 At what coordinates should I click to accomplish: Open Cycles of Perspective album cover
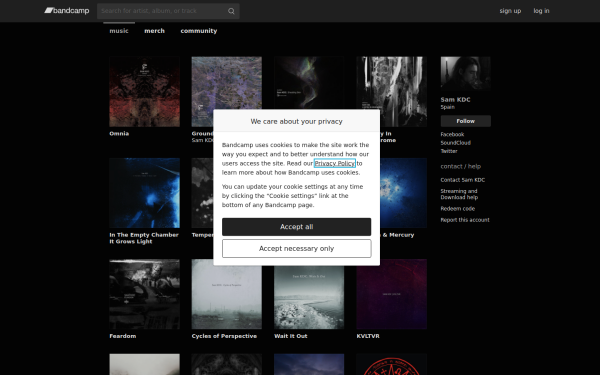click(x=227, y=294)
